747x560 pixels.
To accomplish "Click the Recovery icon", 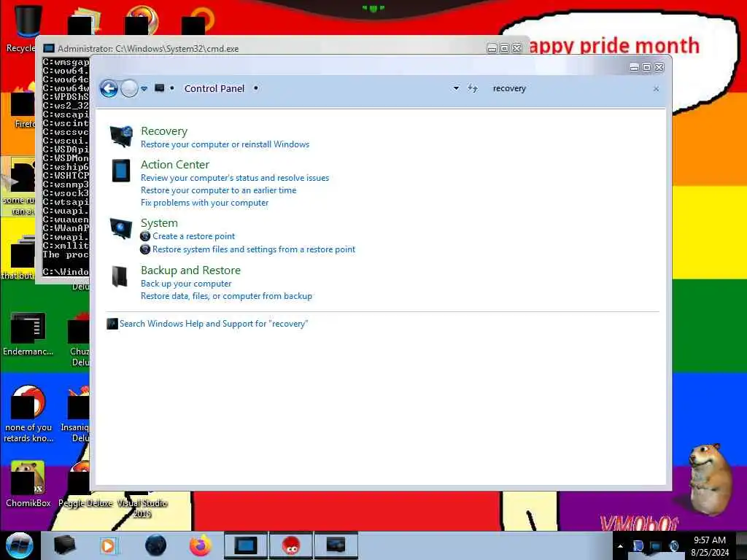I will (x=121, y=136).
